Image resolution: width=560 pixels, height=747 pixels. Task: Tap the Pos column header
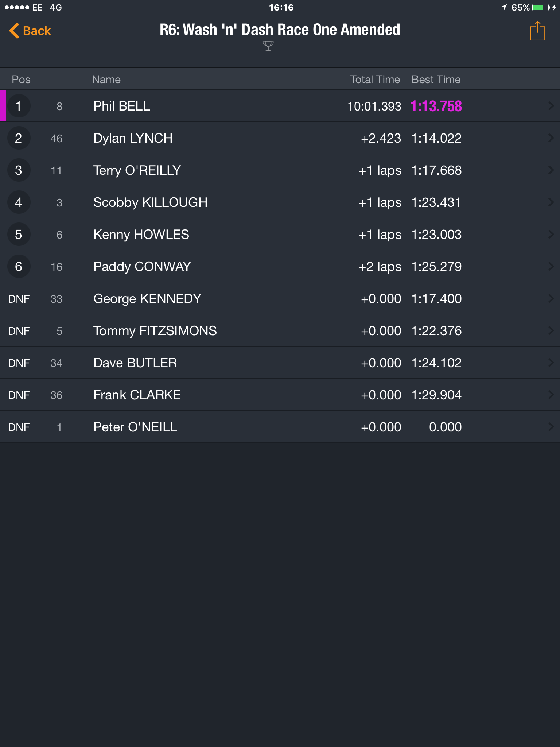(21, 80)
